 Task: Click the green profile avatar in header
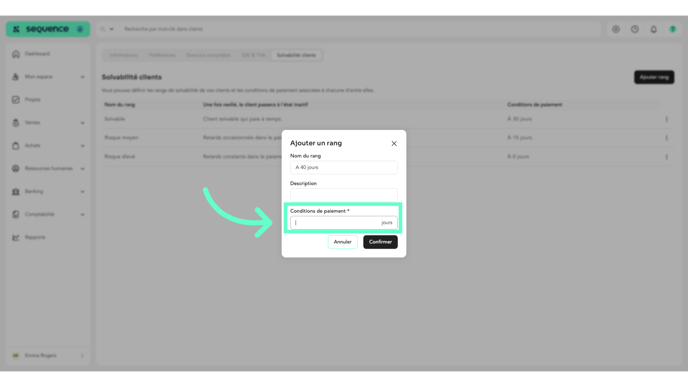point(673,29)
